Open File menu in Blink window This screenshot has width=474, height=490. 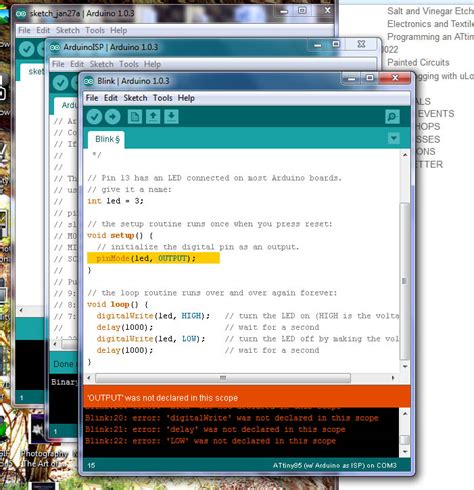[x=92, y=98]
